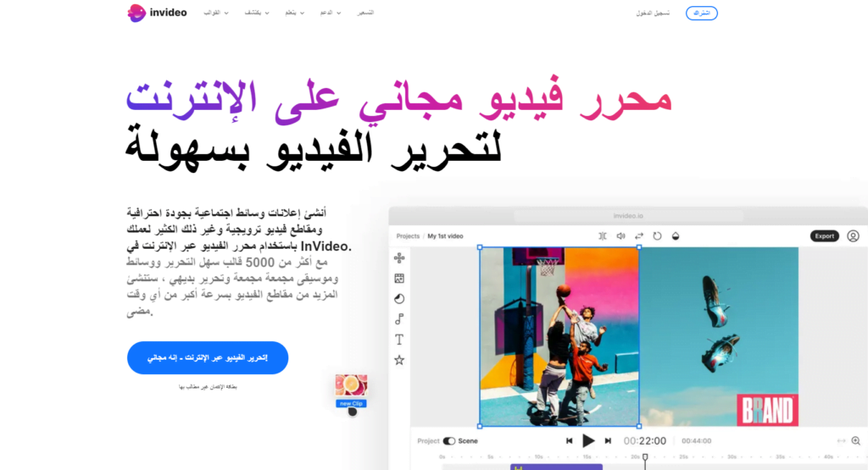Select the Text (T) tool in sidebar
This screenshot has width=868, height=470.
(x=399, y=340)
